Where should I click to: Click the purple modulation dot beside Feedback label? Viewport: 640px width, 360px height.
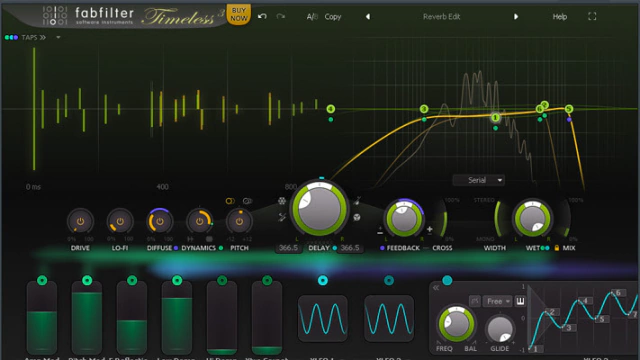coord(382,248)
